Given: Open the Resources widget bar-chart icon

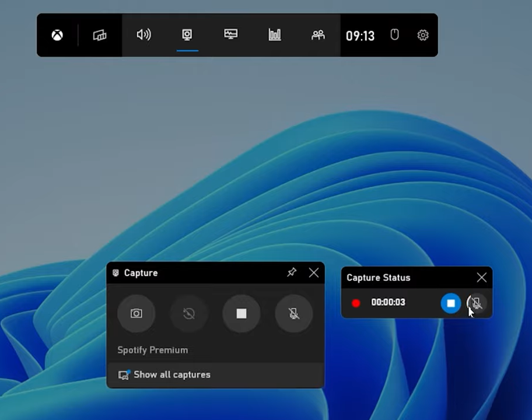Looking at the screenshot, I should (275, 34).
